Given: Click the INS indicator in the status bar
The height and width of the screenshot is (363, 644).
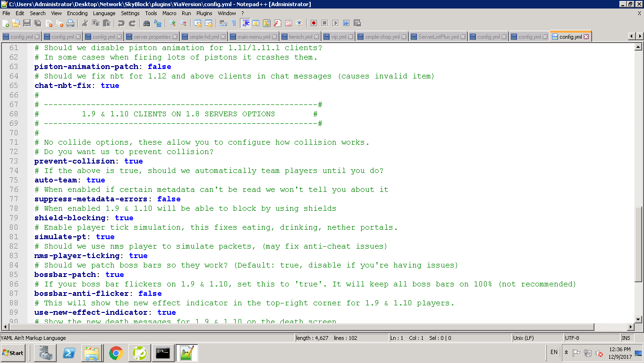Looking at the screenshot, I should coord(626,338).
